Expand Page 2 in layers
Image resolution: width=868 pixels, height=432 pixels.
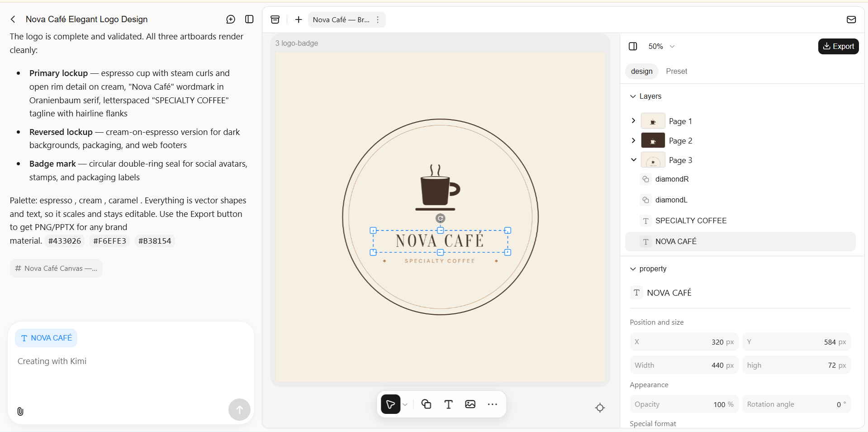click(x=633, y=140)
